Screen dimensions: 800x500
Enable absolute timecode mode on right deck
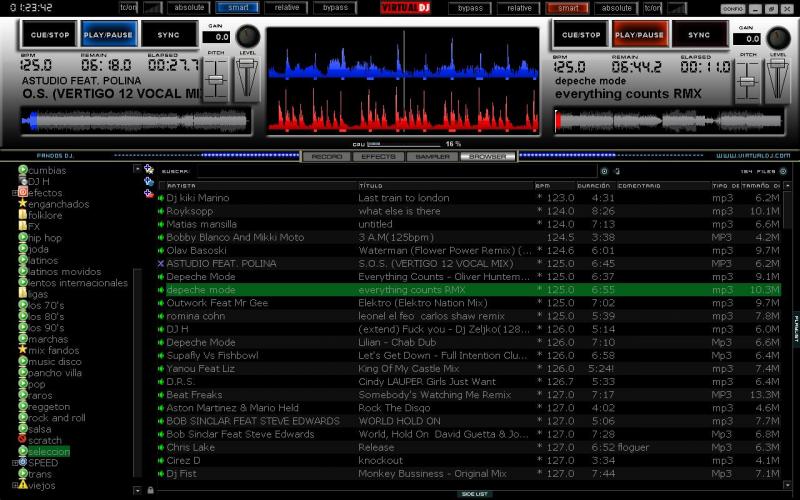(x=616, y=8)
